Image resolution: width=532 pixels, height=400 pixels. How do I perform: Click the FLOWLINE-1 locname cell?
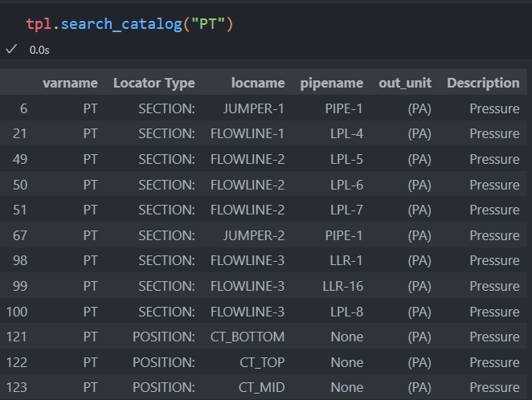[247, 133]
